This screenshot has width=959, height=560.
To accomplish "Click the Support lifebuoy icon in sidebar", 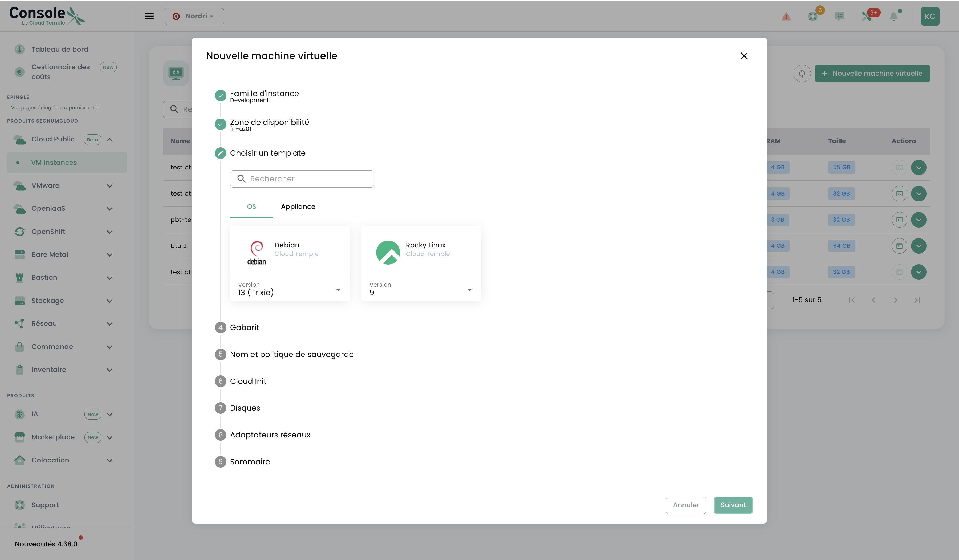I will (19, 505).
